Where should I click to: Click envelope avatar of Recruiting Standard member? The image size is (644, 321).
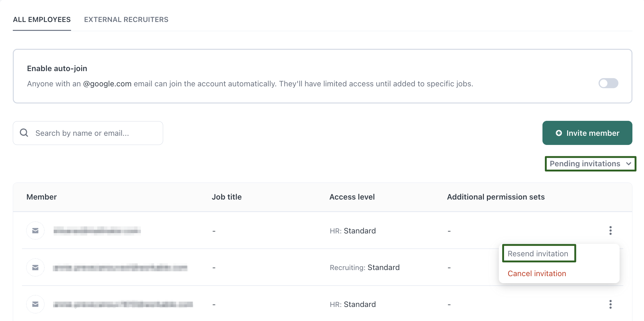coord(35,268)
